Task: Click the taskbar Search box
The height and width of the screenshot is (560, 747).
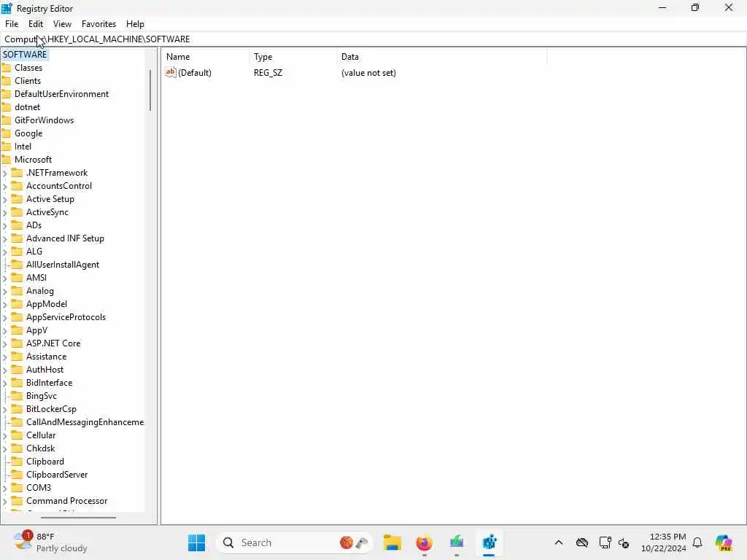Action: coord(294,542)
